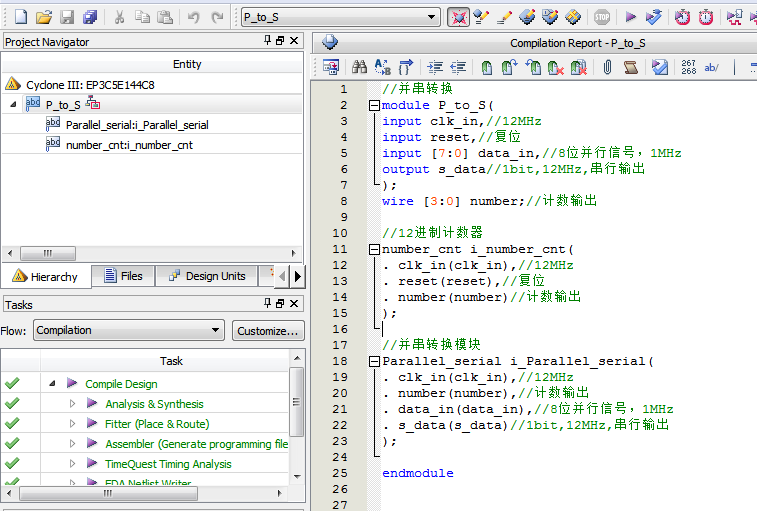The height and width of the screenshot is (511, 757).
Task: Select number_cnt:i_number_cnt in hierarchy
Action: (129, 145)
